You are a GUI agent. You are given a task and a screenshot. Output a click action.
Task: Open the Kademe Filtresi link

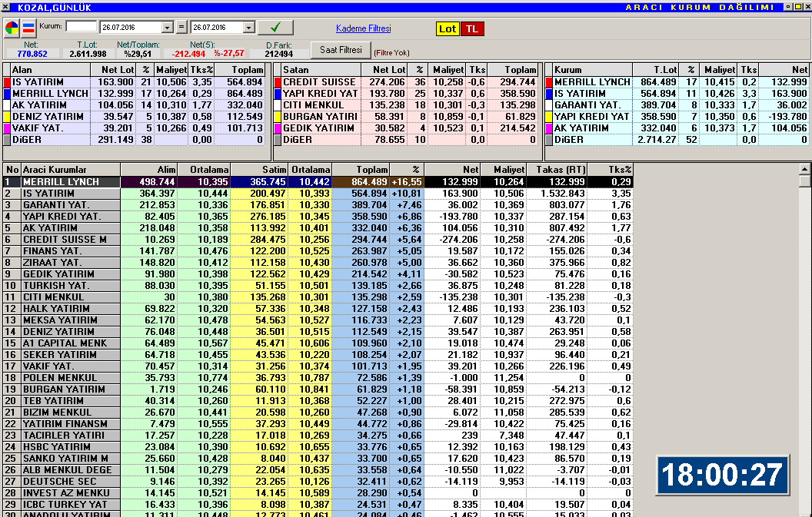tap(363, 28)
